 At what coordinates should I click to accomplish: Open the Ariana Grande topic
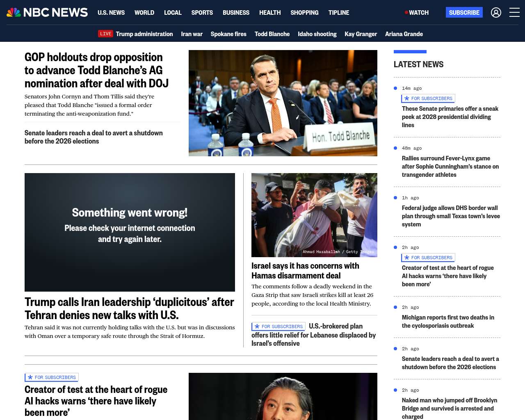point(404,34)
